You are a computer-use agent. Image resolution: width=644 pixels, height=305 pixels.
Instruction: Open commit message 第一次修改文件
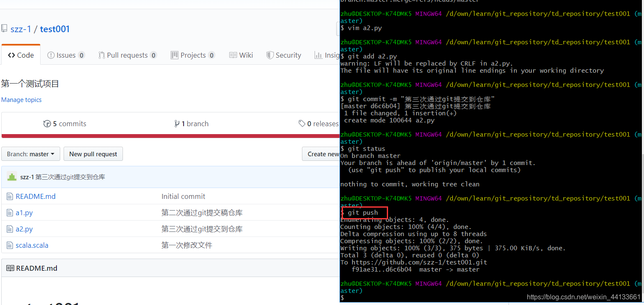tap(187, 245)
